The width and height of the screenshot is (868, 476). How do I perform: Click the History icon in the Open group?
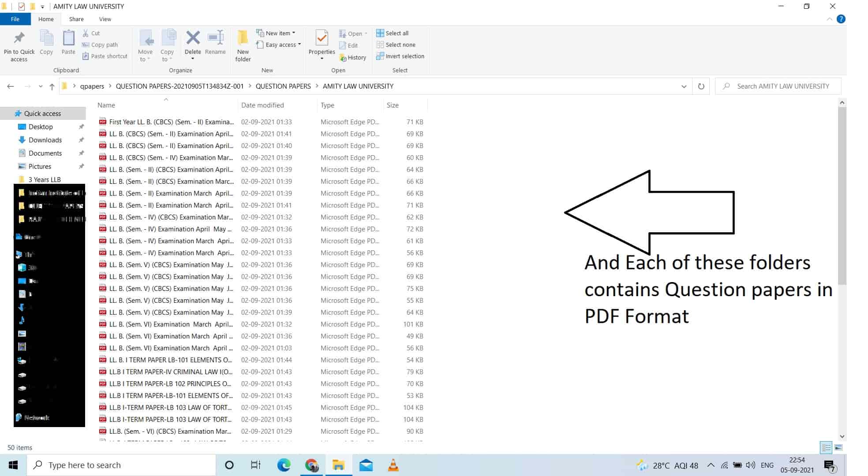click(353, 57)
